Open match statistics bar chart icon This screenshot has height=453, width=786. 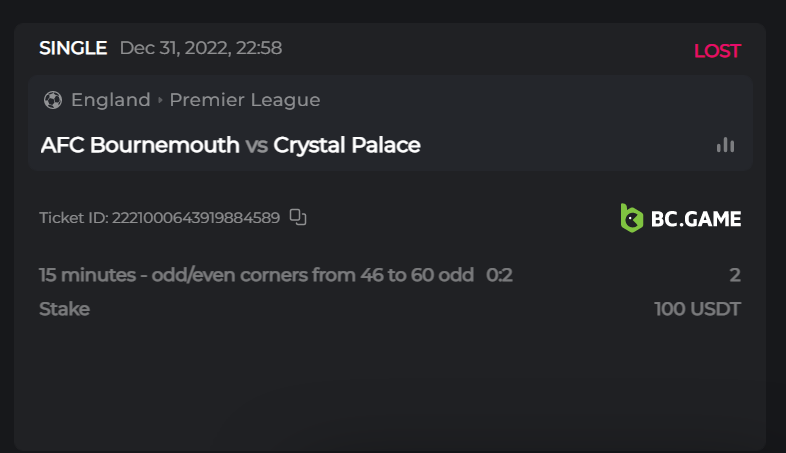click(725, 145)
